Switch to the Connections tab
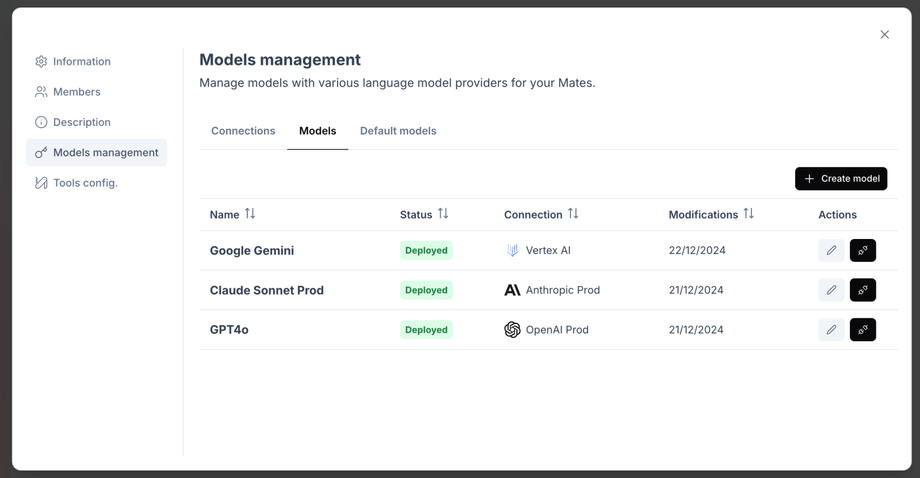The image size is (920, 478). 243,131
